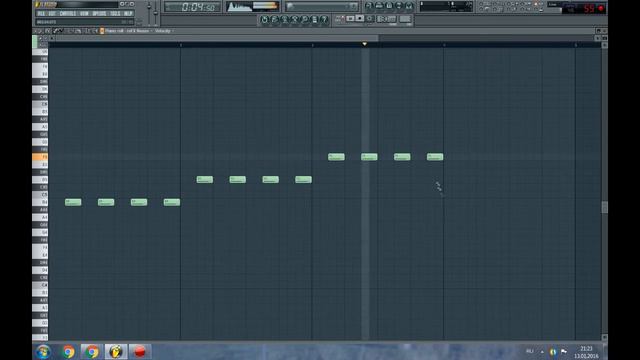
Task: Select the last B4 note in bar one
Action: pyautogui.click(x=172, y=202)
